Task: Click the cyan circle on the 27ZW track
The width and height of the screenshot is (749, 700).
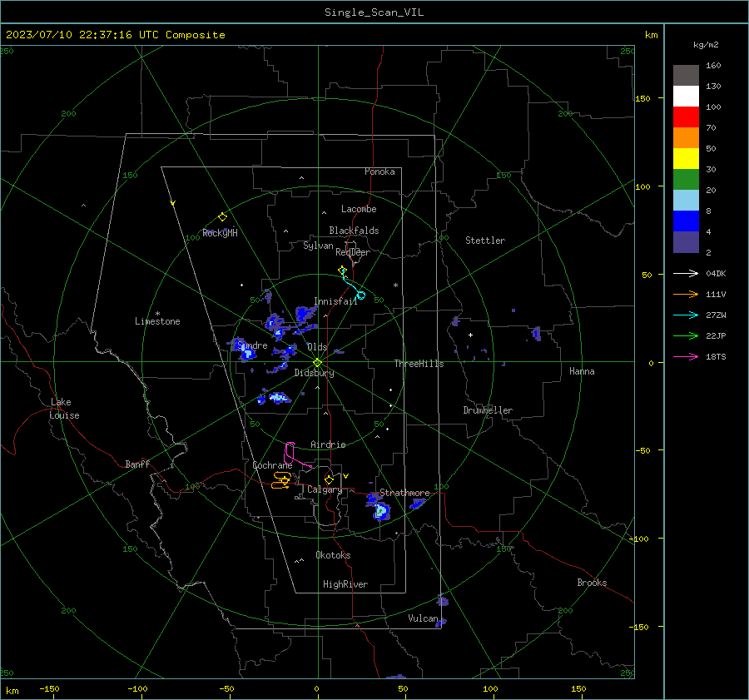Action: click(361, 295)
